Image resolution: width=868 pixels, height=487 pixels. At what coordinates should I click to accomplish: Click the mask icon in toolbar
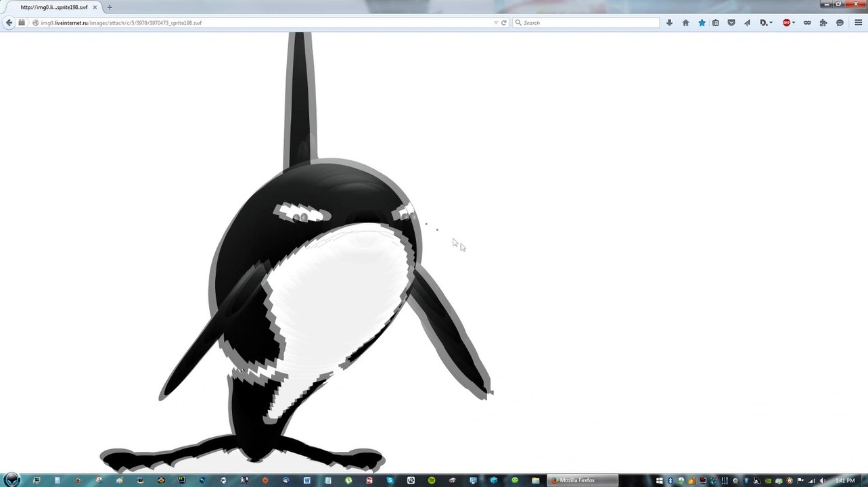807,22
